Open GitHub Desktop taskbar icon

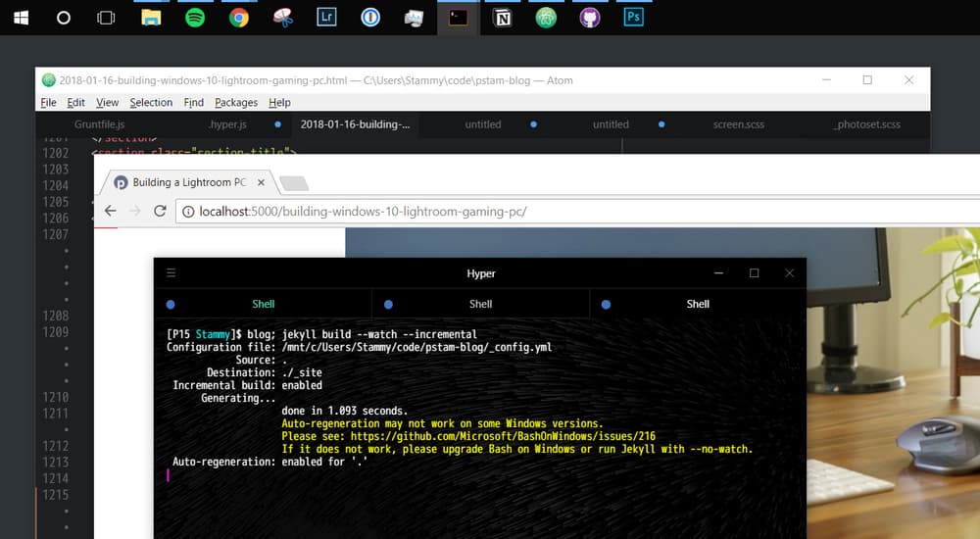589,18
